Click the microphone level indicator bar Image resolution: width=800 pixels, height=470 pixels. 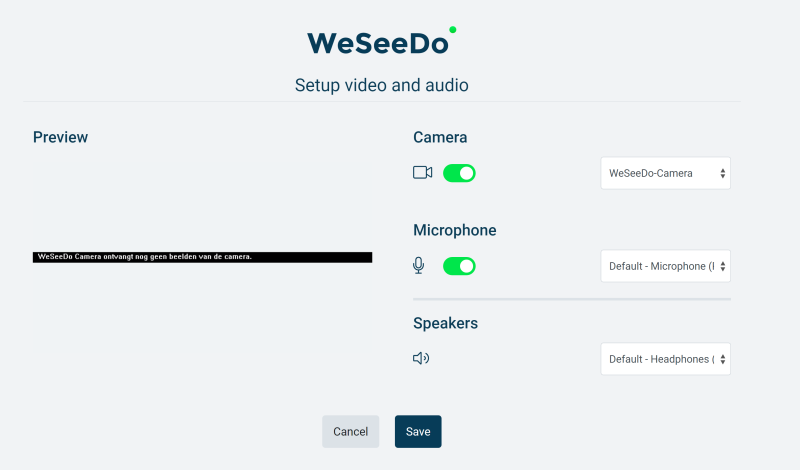[x=571, y=298]
